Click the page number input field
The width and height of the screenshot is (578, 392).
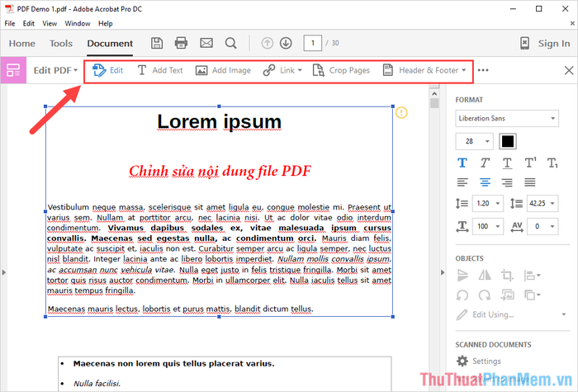[312, 43]
